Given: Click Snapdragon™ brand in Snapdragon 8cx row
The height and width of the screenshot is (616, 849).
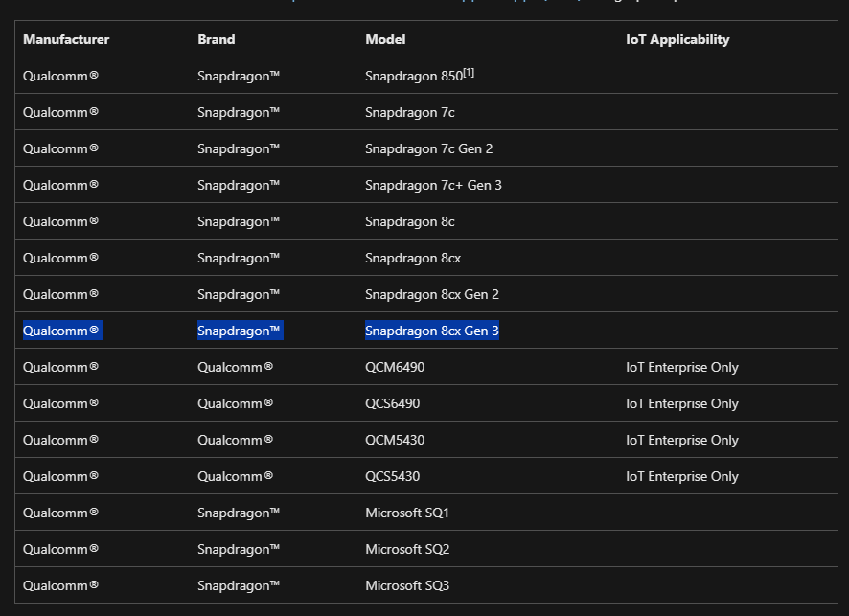Looking at the screenshot, I should (x=239, y=258).
